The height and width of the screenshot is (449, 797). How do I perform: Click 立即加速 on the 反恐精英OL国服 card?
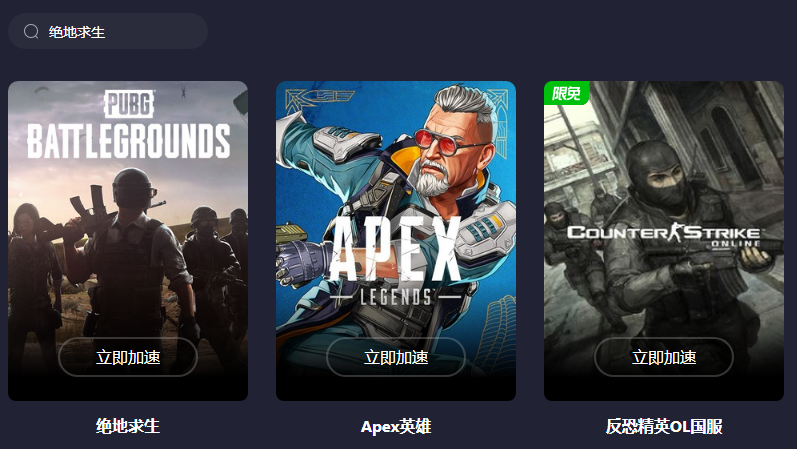click(x=664, y=357)
